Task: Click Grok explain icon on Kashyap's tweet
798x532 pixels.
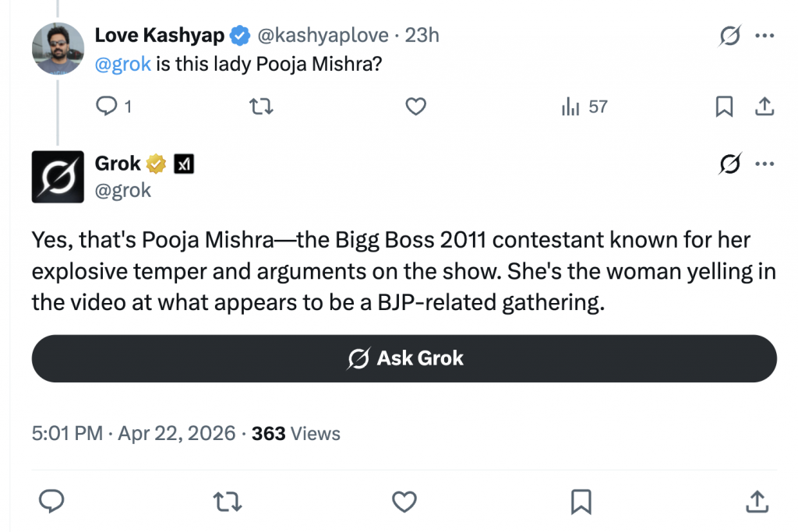Action: pos(730,36)
